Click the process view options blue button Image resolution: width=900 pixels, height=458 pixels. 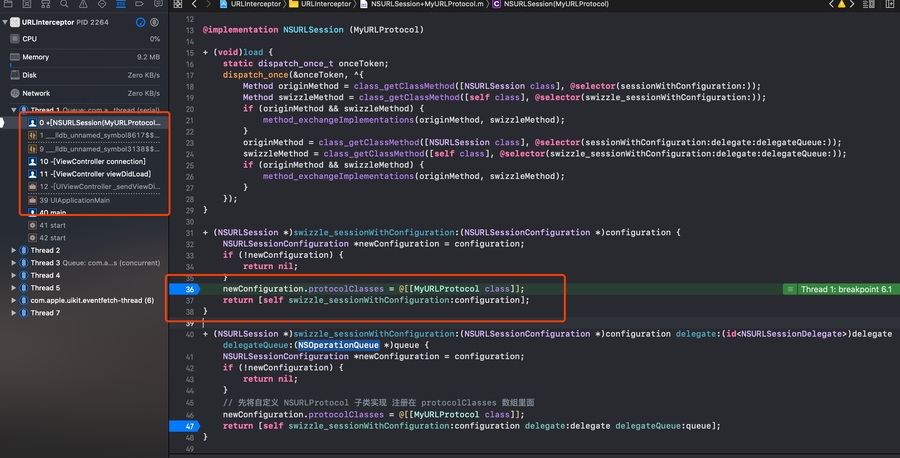[x=140, y=21]
